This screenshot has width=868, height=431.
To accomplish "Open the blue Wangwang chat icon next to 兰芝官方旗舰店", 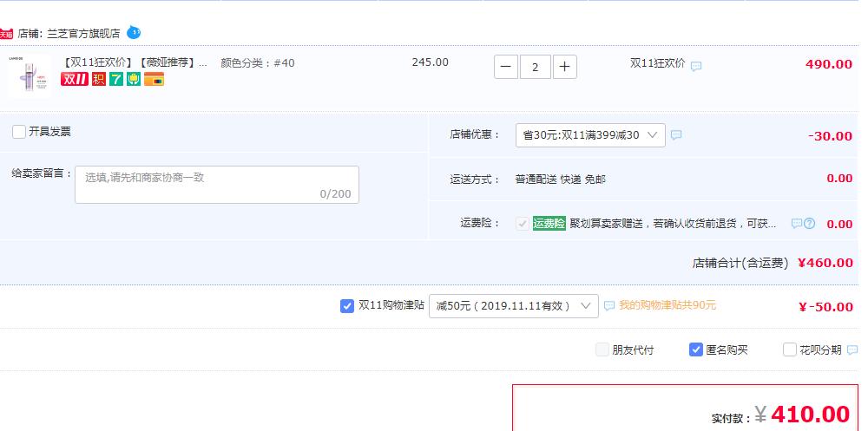I will click(x=134, y=33).
